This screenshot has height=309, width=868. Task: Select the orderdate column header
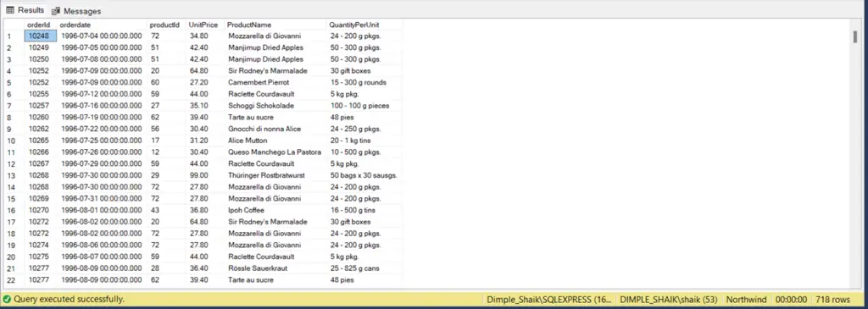pyautogui.click(x=103, y=25)
